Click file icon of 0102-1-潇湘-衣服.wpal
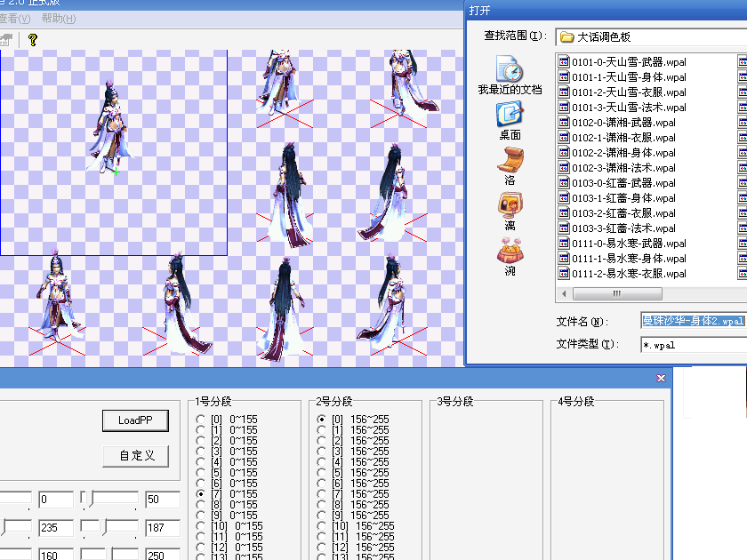 click(564, 138)
